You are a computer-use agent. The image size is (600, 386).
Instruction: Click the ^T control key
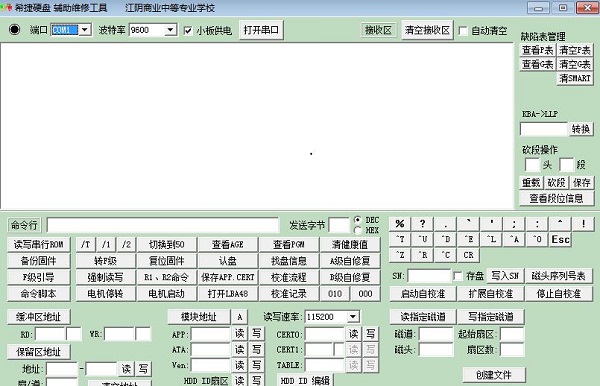pos(399,239)
